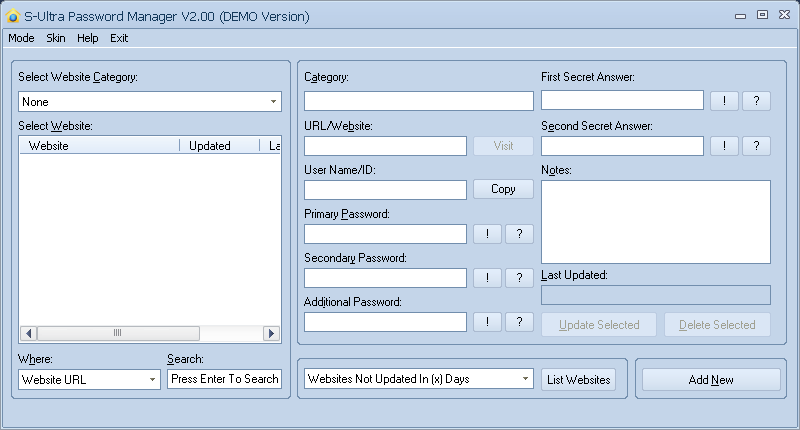Image resolution: width=800 pixels, height=430 pixels.
Task: Maximize the S-Ultra Password Manager window
Action: (762, 15)
